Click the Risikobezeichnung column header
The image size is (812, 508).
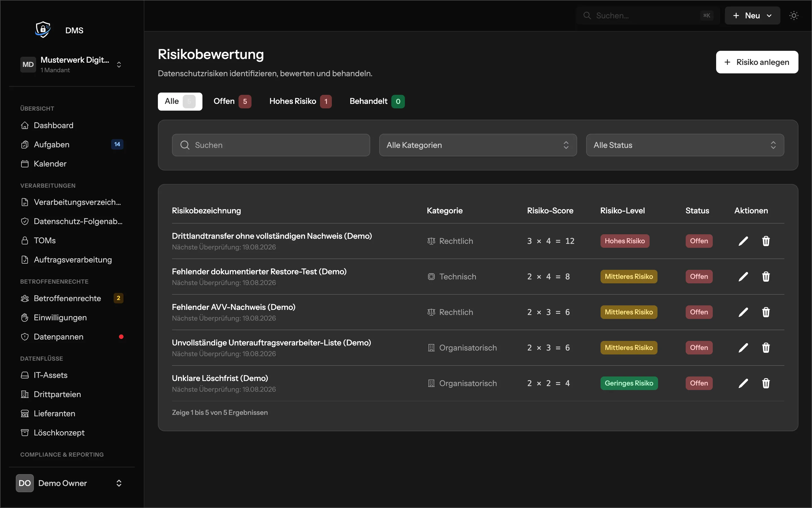coord(206,211)
